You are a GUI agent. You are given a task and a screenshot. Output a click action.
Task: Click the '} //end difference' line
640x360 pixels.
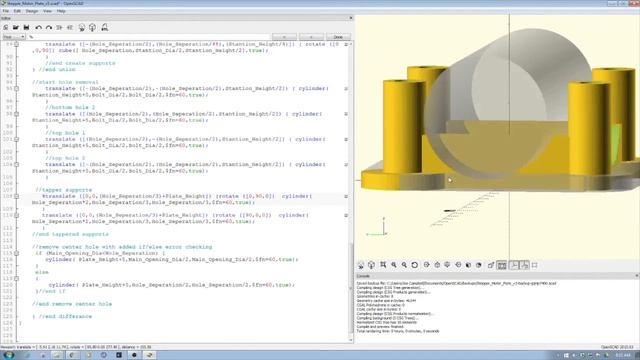click(x=62, y=316)
